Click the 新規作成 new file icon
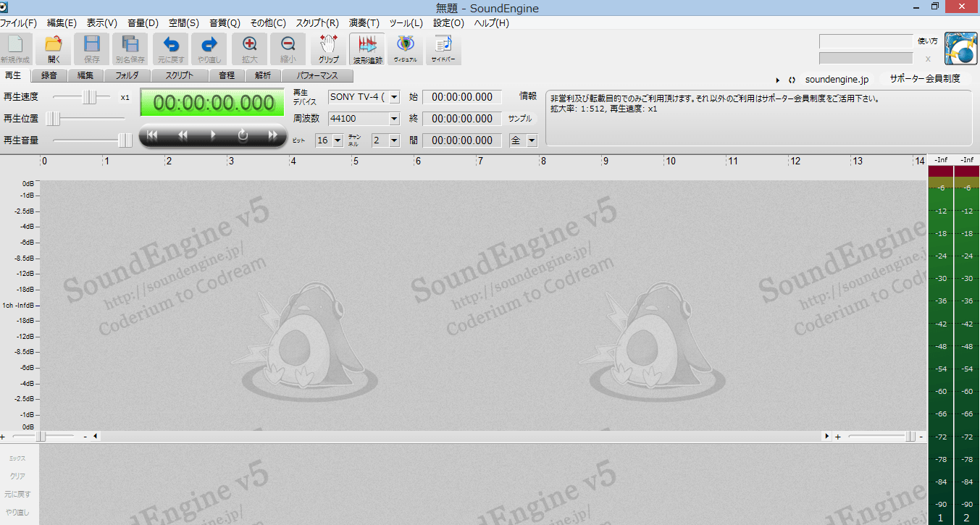Image resolution: width=980 pixels, height=525 pixels. coord(15,49)
